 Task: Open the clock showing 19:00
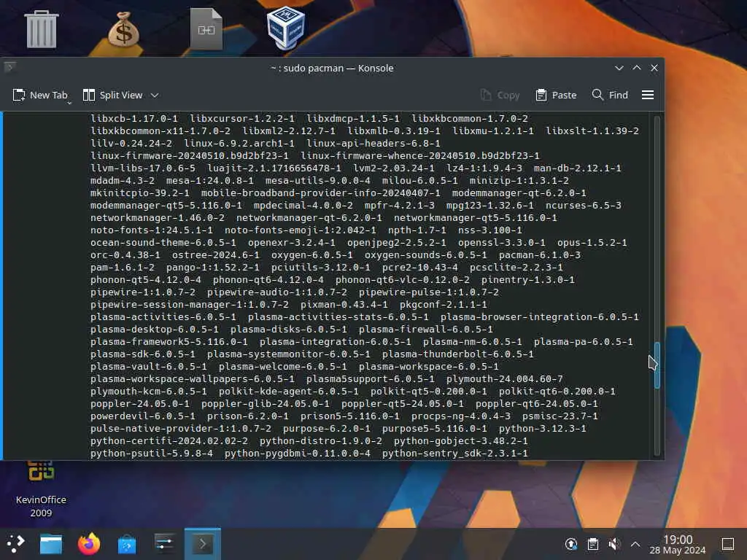pos(678,544)
